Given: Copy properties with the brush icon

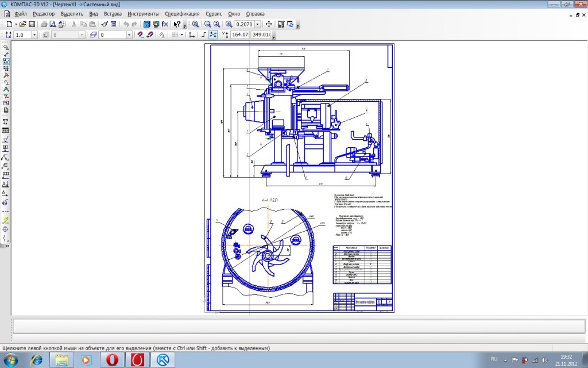Looking at the screenshot, I should [x=105, y=24].
